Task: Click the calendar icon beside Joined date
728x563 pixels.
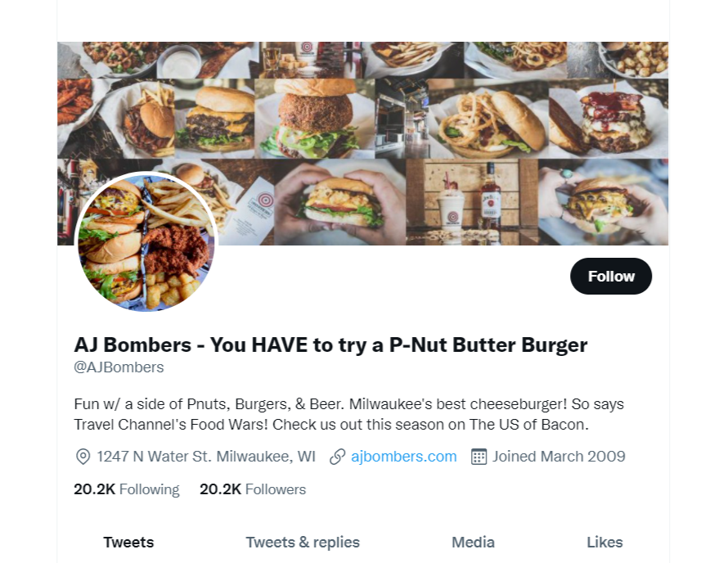Action: tap(479, 457)
